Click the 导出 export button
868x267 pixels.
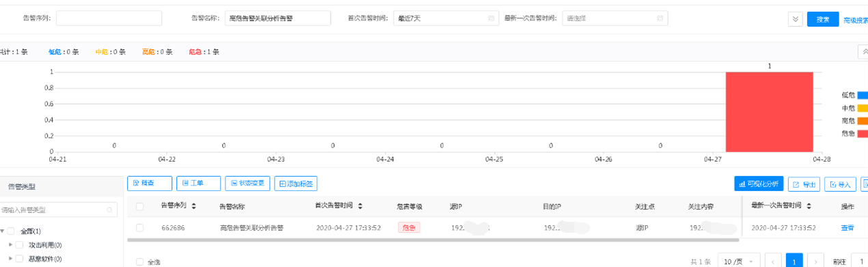804,184
